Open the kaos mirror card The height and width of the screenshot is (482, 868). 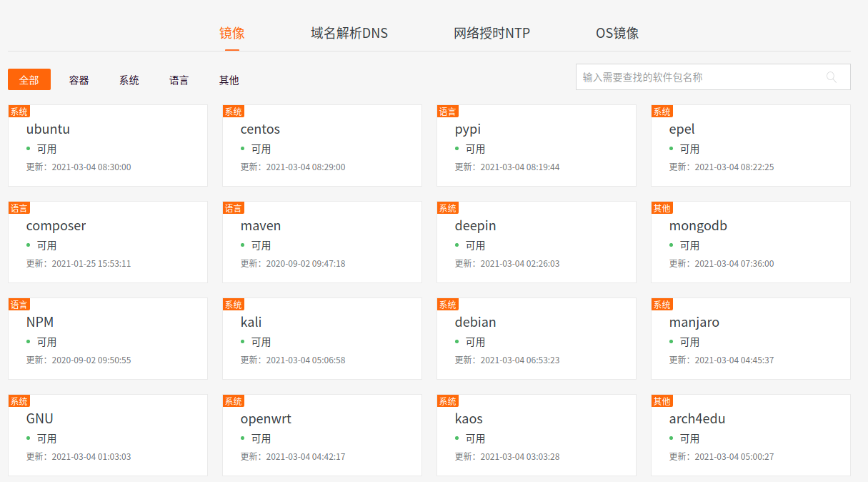point(537,436)
